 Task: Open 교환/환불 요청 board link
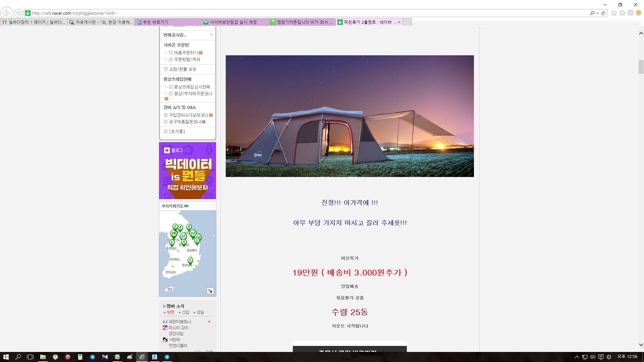coord(182,69)
